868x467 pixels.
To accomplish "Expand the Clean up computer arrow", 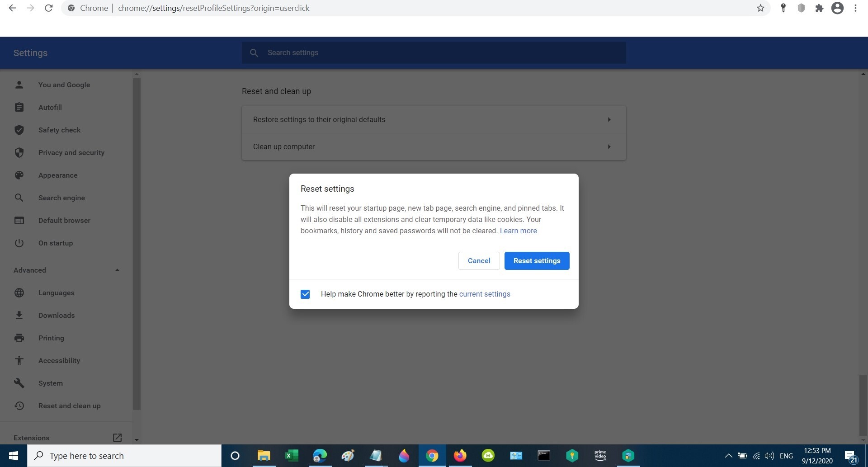I will [609, 147].
